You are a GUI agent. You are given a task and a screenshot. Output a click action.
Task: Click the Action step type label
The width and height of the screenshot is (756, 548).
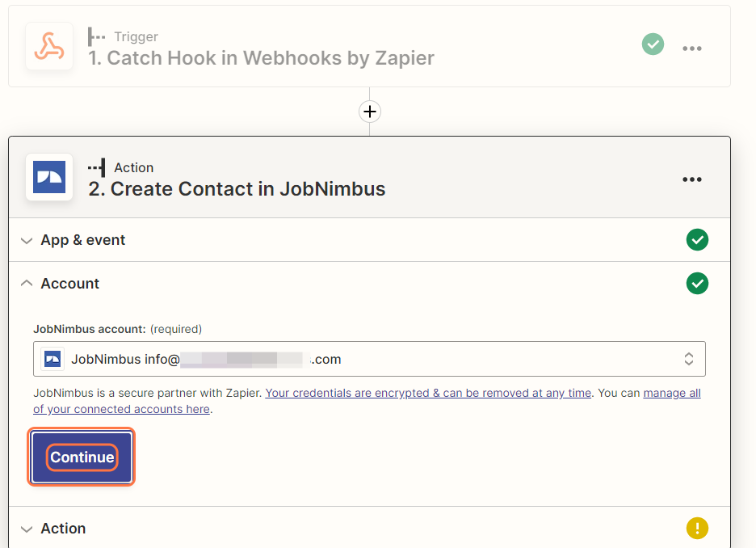133,167
